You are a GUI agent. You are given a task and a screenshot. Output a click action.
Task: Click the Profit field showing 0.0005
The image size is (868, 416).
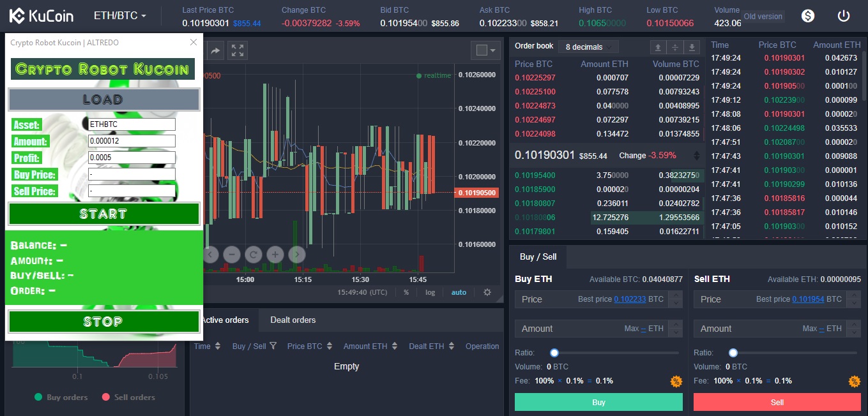[x=132, y=158]
